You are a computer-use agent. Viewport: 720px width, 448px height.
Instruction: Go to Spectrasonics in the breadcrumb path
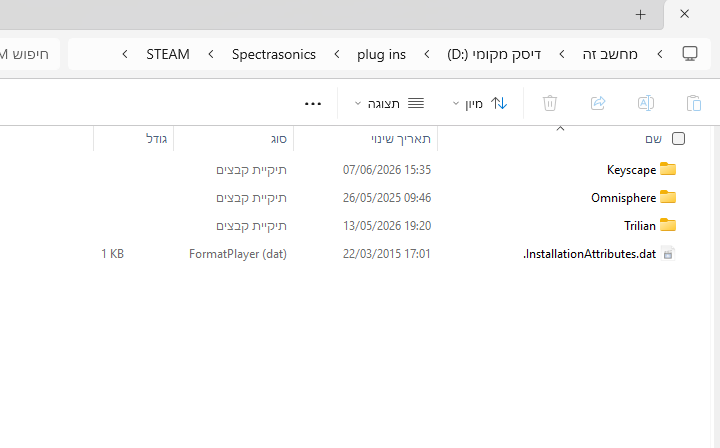tap(274, 54)
